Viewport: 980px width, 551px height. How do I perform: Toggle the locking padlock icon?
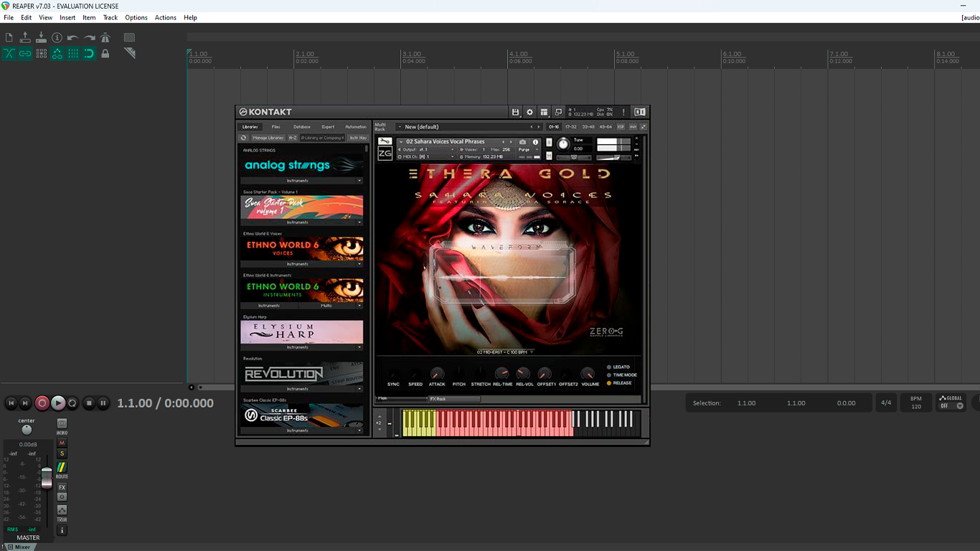coord(105,53)
